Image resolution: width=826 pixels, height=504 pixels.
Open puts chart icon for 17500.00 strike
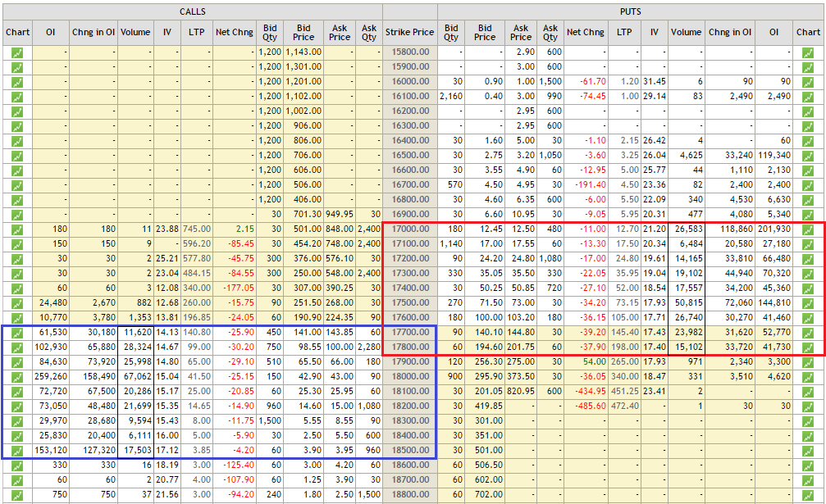click(808, 303)
